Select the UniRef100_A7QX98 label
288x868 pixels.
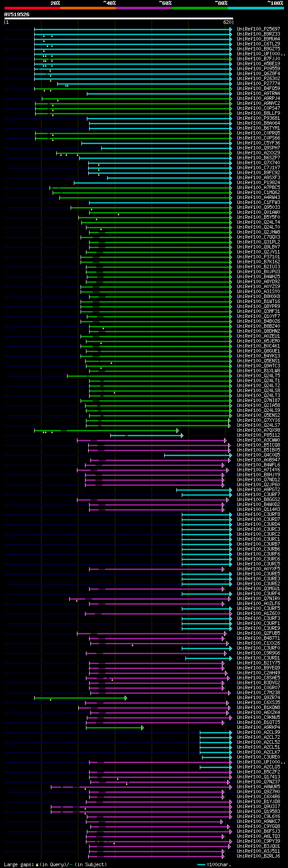(258, 430)
